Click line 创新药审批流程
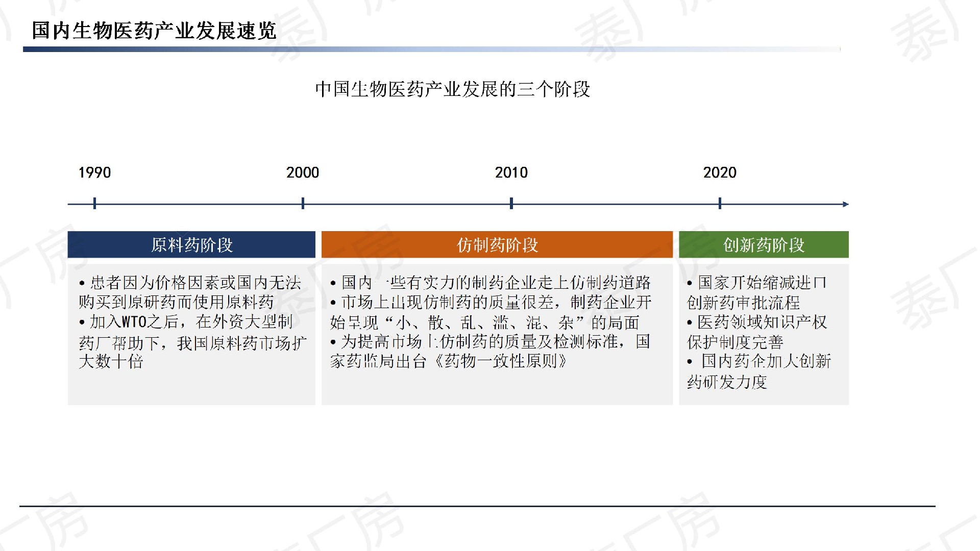980x551 pixels. pos(743,303)
